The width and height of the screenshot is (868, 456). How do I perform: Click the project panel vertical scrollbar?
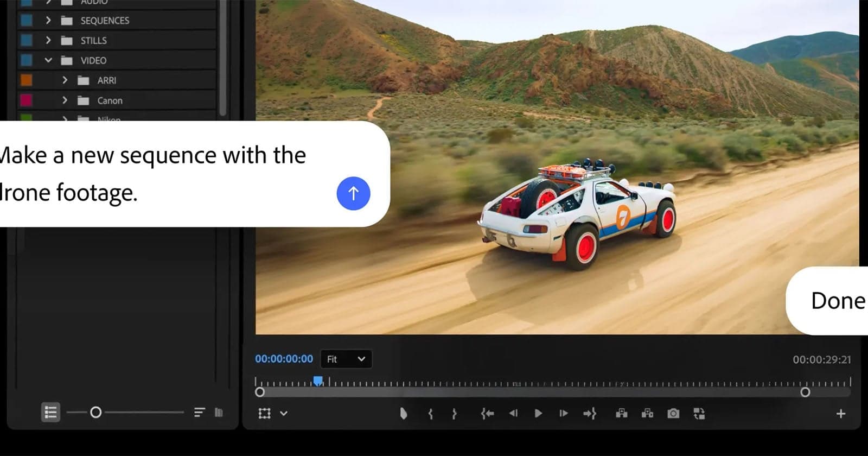coord(222,57)
